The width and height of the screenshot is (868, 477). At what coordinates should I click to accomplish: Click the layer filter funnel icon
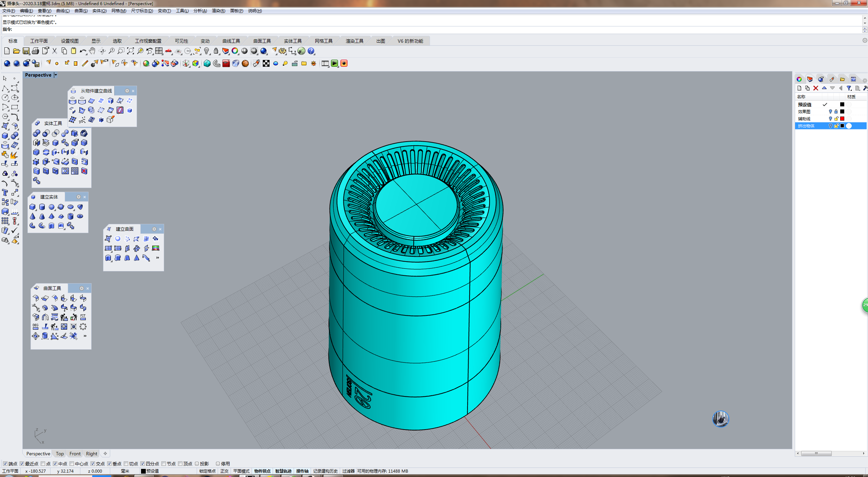point(849,88)
